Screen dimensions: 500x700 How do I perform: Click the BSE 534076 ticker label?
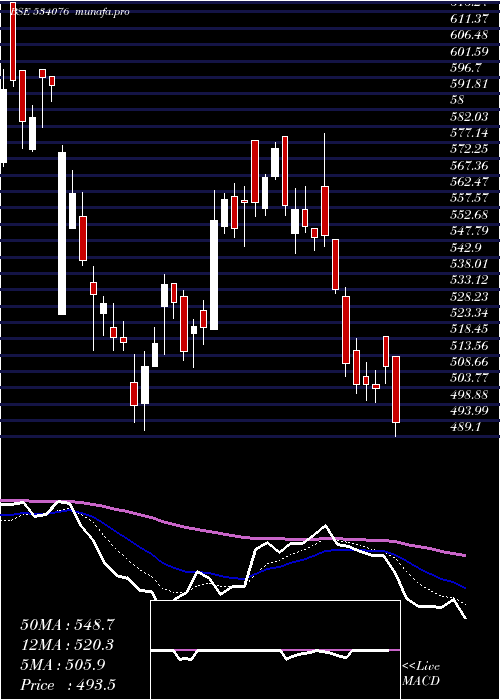click(x=39, y=12)
